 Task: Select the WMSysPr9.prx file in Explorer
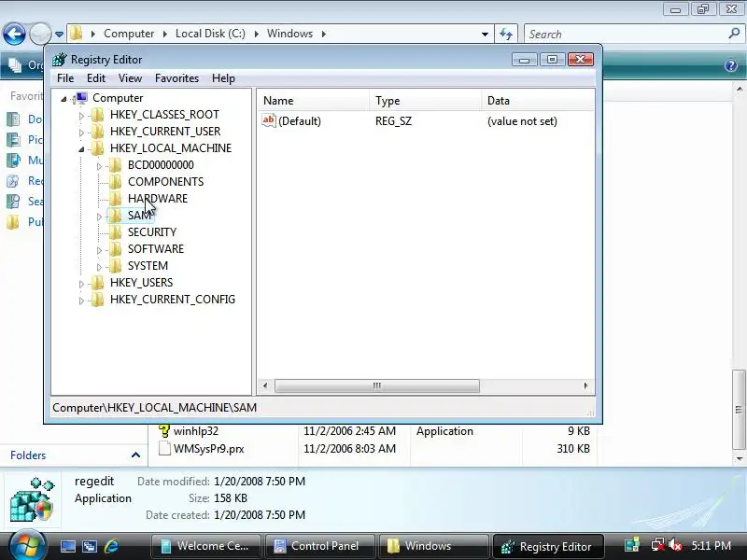(x=208, y=449)
